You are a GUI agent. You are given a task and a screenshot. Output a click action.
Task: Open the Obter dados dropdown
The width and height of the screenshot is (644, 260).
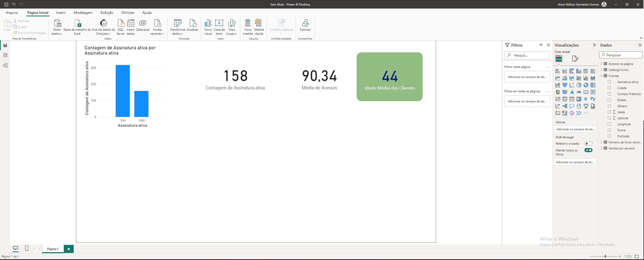click(x=57, y=27)
